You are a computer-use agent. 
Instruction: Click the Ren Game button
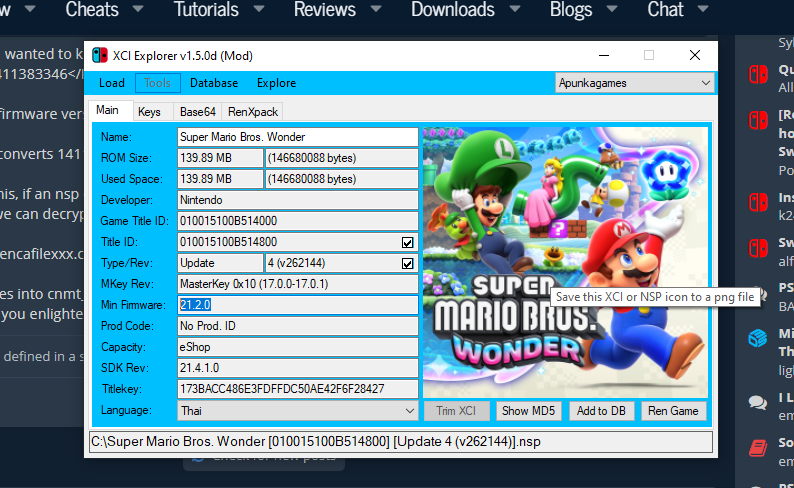[x=673, y=411]
